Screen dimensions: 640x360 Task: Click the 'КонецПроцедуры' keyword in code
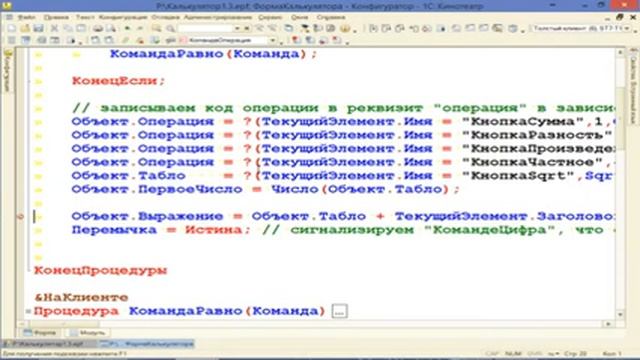click(x=100, y=271)
